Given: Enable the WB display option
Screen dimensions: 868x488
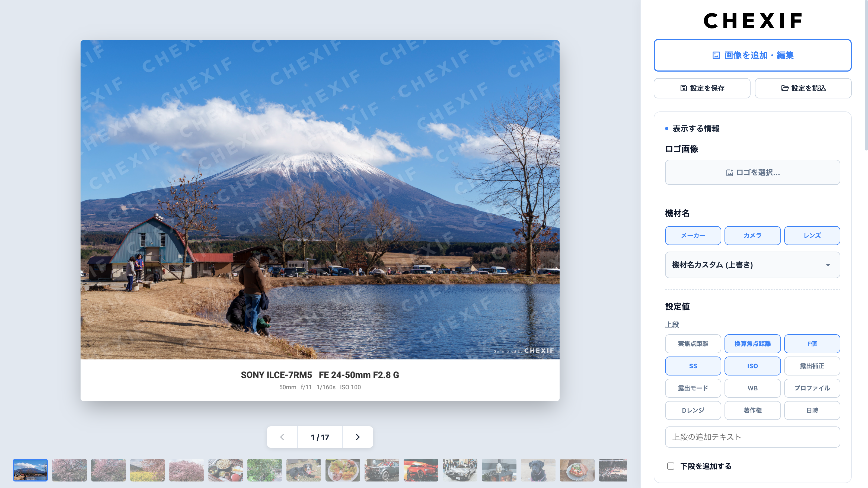Looking at the screenshot, I should click(752, 388).
